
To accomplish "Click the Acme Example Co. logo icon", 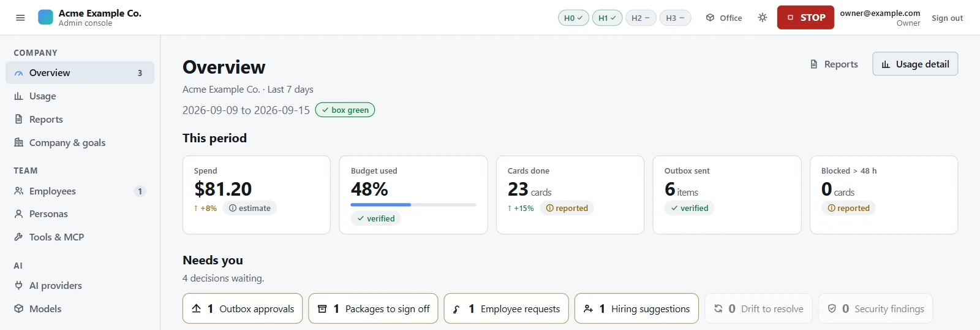I will [46, 17].
